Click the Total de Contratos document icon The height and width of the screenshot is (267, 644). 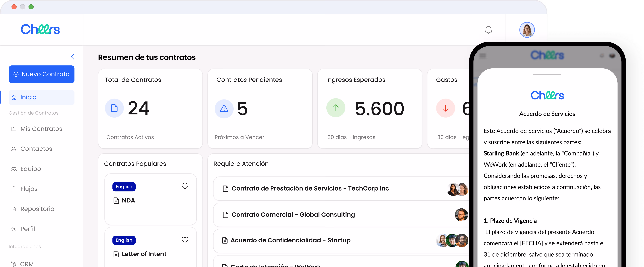[x=114, y=108]
